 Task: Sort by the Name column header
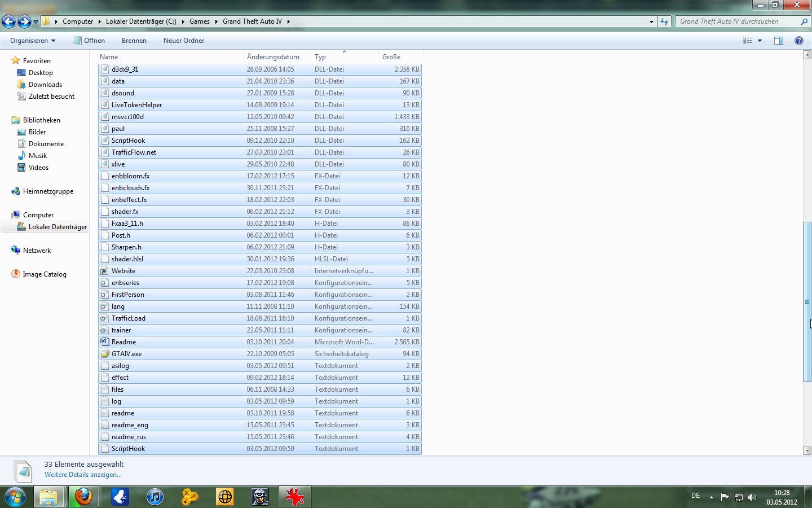pyautogui.click(x=171, y=57)
